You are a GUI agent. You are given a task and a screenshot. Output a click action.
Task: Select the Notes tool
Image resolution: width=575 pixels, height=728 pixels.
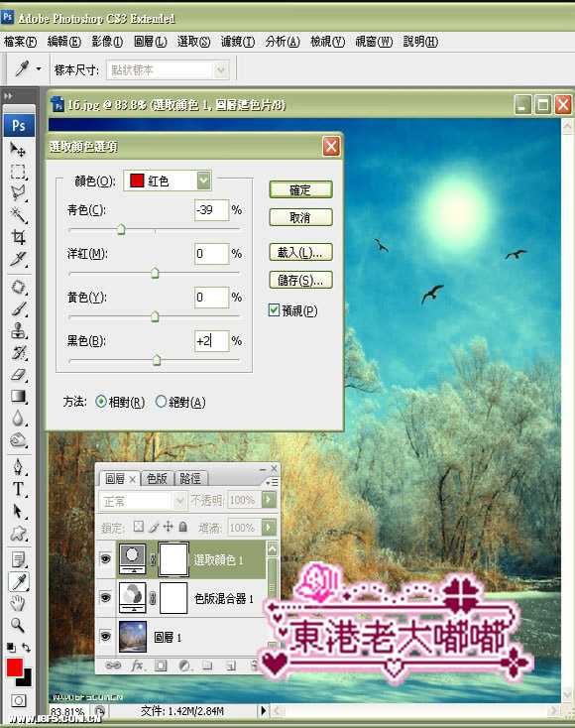tap(18, 560)
